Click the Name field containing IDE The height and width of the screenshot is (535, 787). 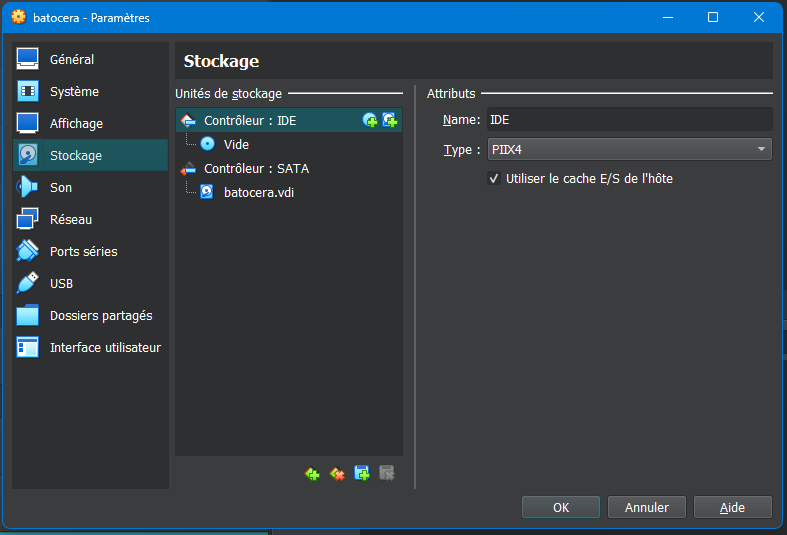coord(629,120)
